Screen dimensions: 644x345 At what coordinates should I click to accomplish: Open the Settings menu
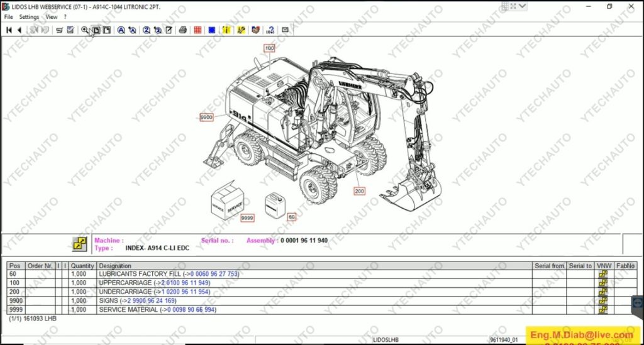[29, 17]
